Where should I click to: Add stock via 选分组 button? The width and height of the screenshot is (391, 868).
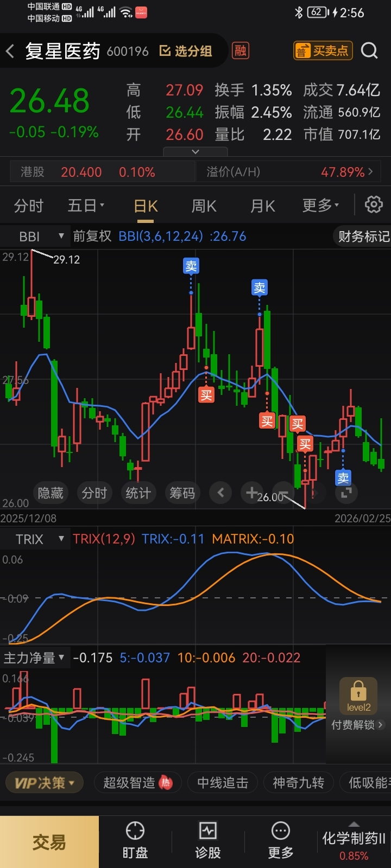(186, 51)
